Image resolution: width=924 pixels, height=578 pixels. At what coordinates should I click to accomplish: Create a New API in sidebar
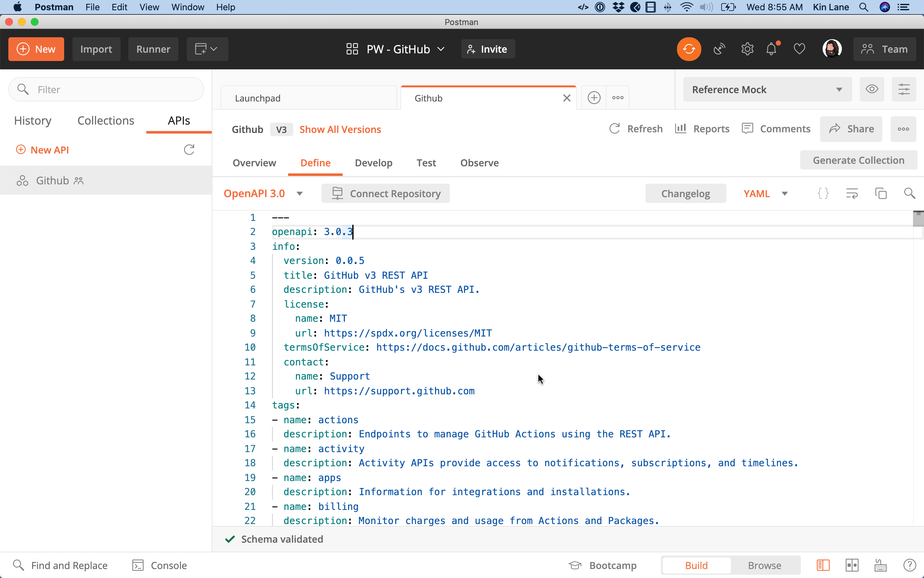pyautogui.click(x=42, y=150)
